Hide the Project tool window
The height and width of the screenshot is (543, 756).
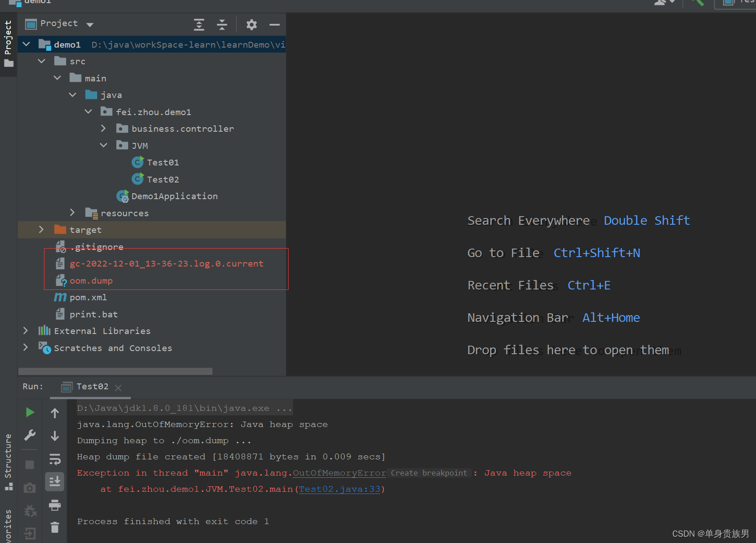pyautogui.click(x=275, y=24)
